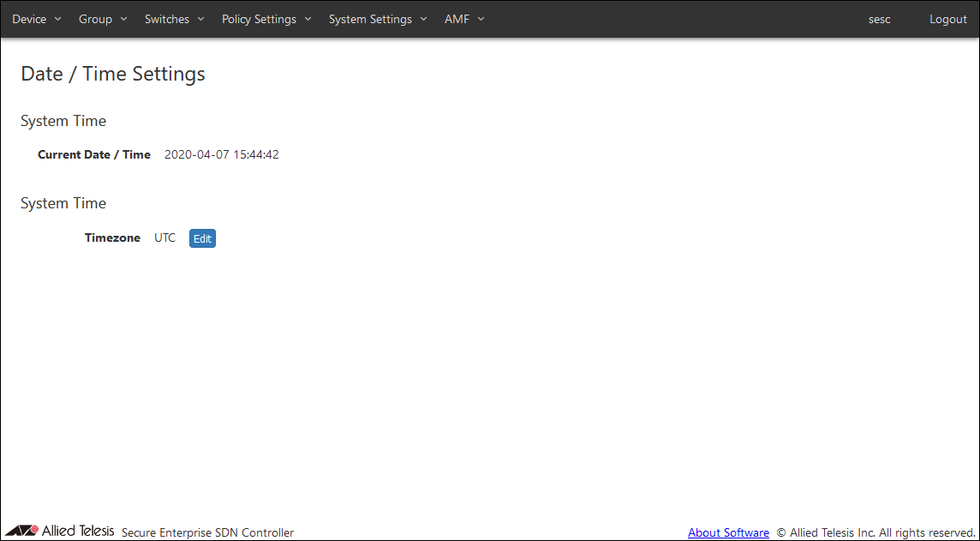Click the UTC timezone value
This screenshot has width=980, height=541.
[164, 238]
